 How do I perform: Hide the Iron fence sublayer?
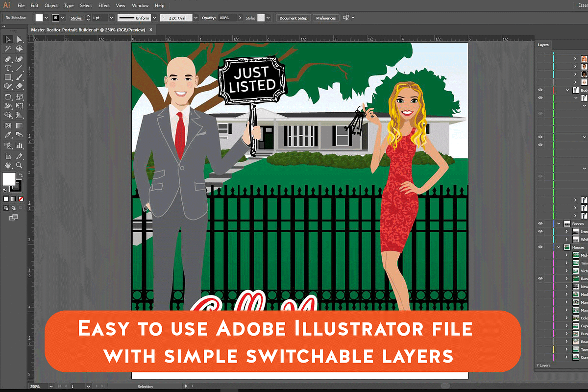[540, 231]
